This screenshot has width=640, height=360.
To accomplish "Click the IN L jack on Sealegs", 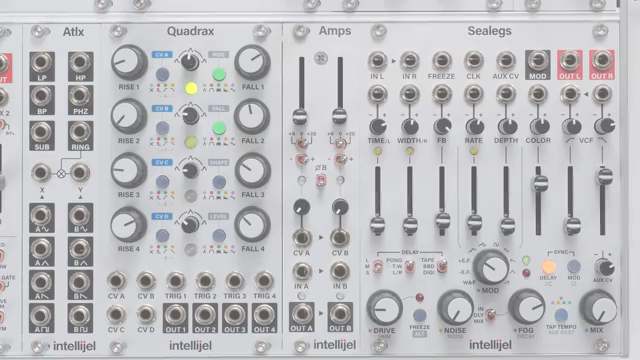I will pos(378,61).
